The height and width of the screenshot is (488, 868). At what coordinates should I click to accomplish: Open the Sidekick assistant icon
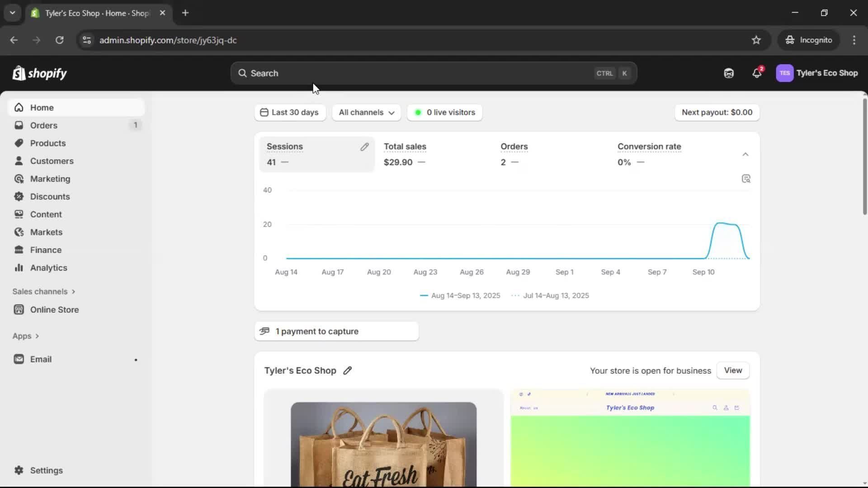728,73
